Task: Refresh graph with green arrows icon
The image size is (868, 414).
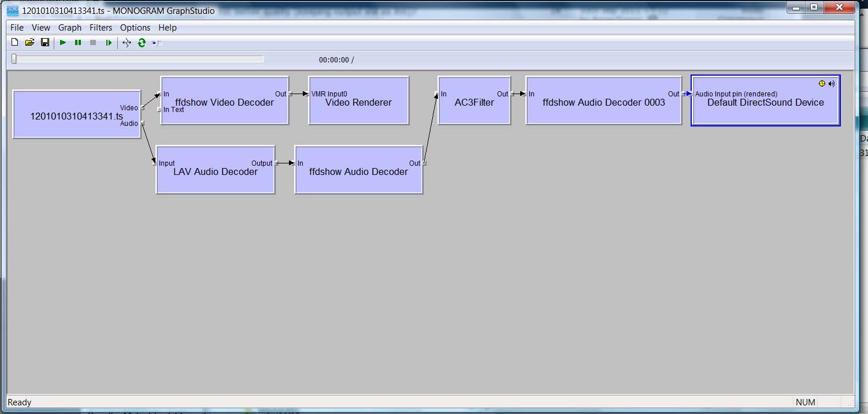Action: click(142, 42)
